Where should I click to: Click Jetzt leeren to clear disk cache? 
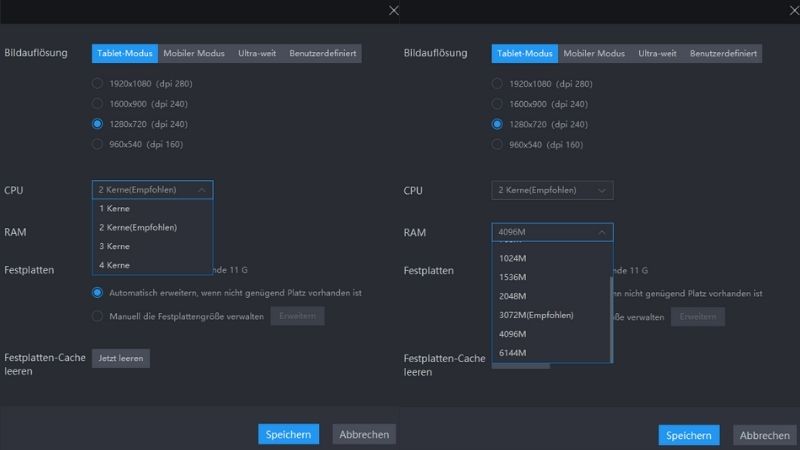coord(121,358)
